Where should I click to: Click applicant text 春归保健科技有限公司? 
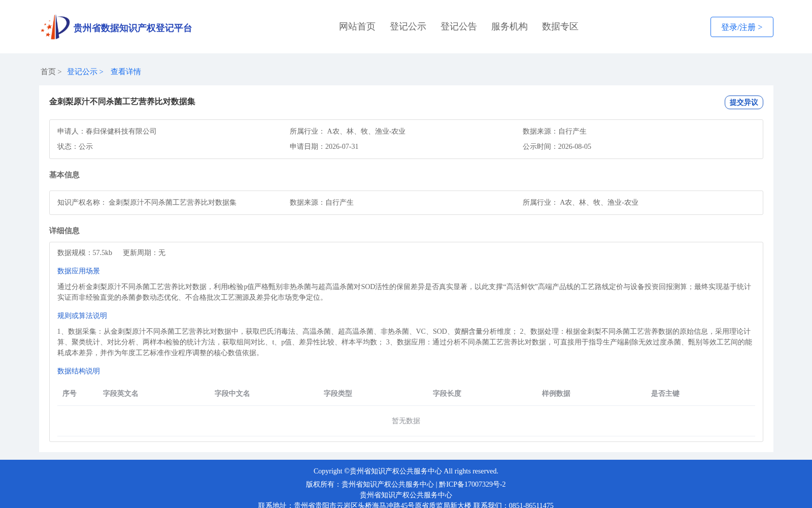click(121, 131)
